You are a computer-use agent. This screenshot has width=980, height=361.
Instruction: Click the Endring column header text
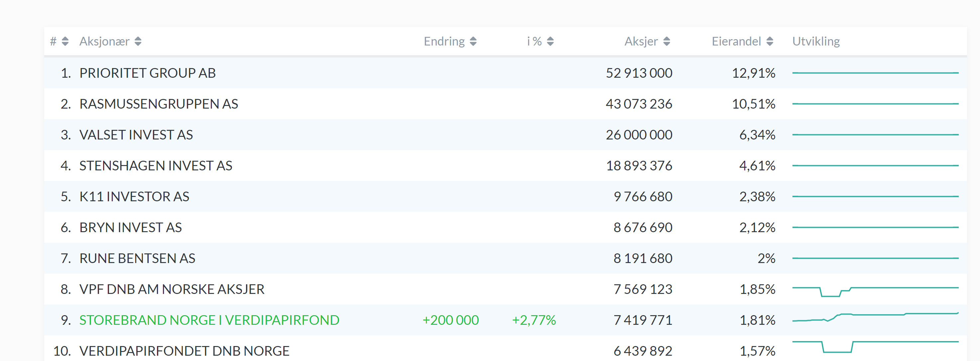point(444,41)
